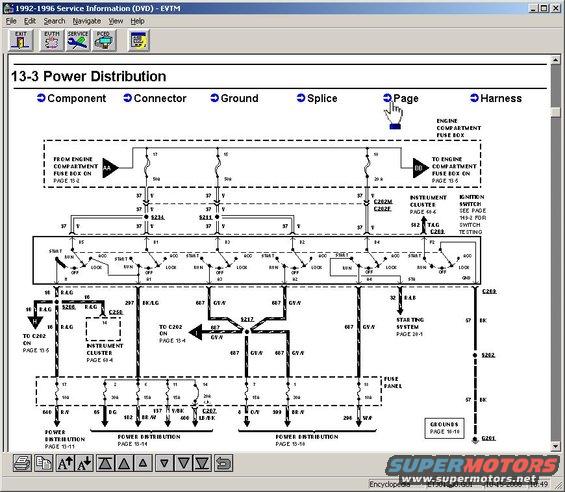
Task: Click splice label S202
Action: tap(488, 355)
